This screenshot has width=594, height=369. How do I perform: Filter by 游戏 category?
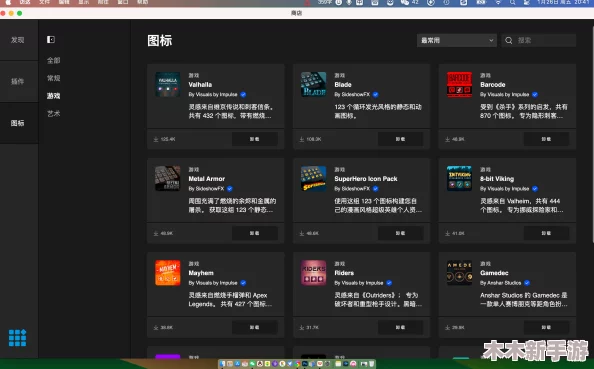coord(53,96)
